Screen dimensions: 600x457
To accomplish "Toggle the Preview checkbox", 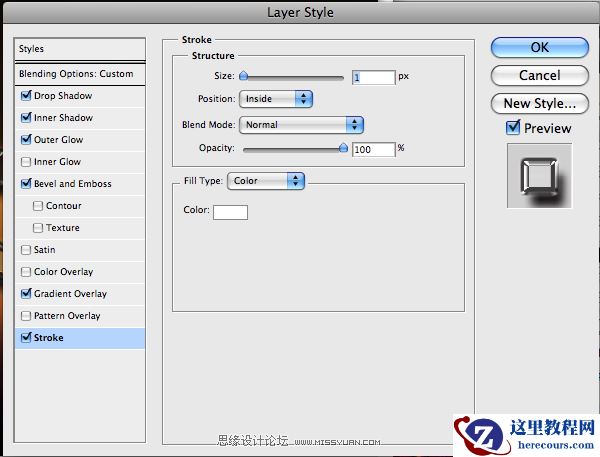I will click(x=513, y=127).
